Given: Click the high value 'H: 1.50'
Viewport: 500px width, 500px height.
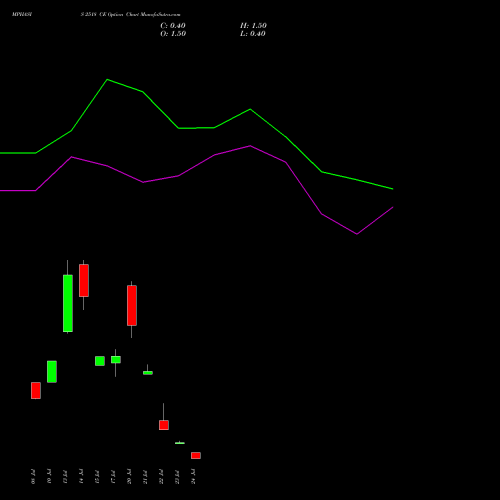Looking at the screenshot, I should [253, 26].
